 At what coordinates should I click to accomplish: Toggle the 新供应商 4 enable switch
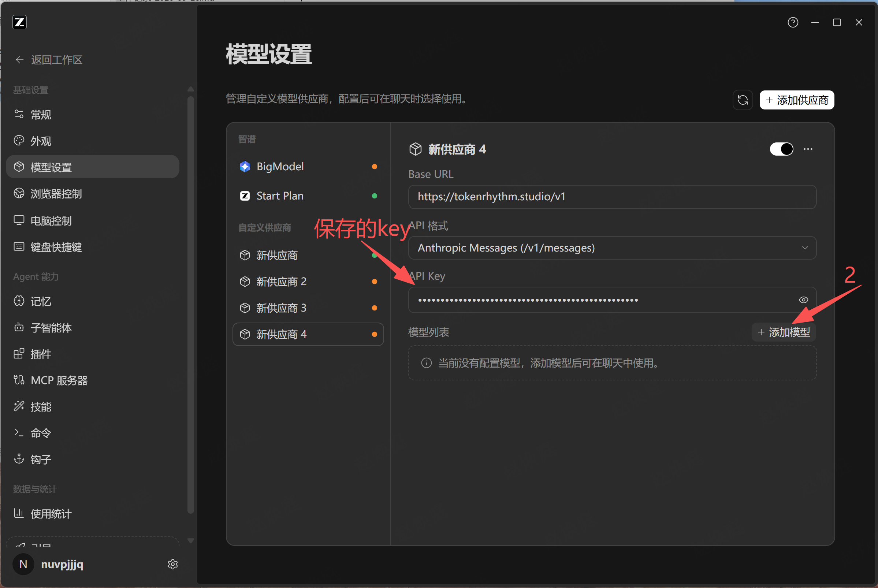(781, 149)
